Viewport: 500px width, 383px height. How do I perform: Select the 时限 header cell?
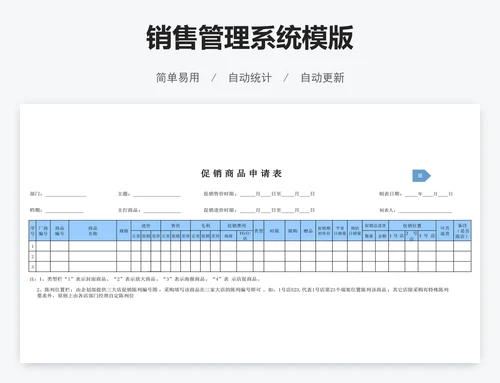[274, 231]
